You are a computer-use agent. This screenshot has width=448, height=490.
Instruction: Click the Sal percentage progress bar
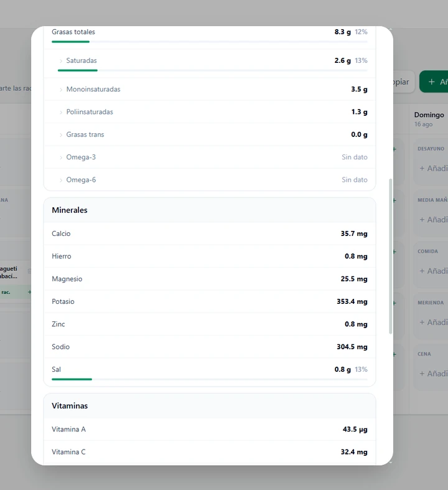point(210,379)
